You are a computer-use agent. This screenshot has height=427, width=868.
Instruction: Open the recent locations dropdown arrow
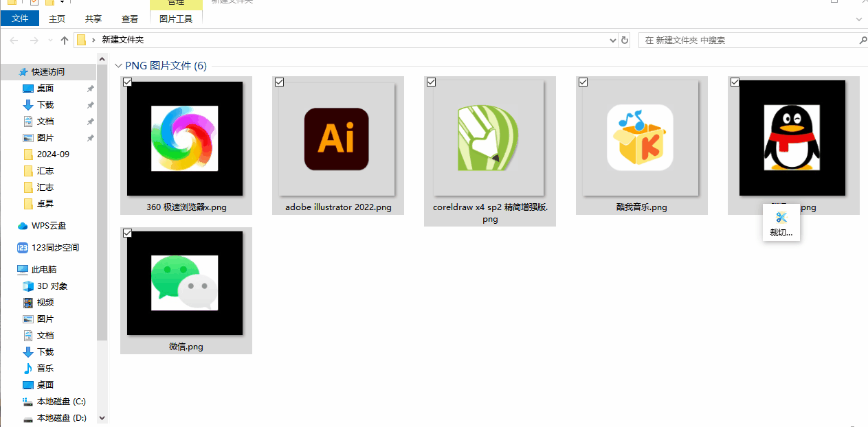point(51,41)
